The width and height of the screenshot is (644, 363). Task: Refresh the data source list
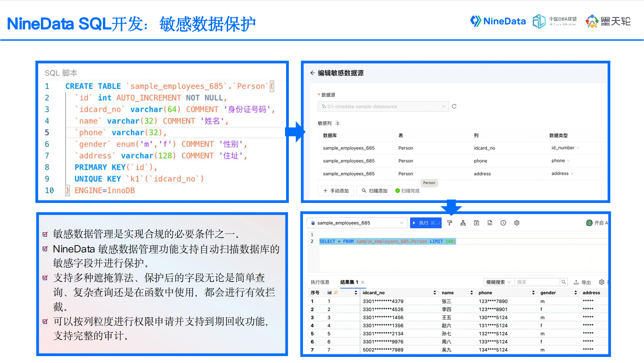click(x=454, y=106)
